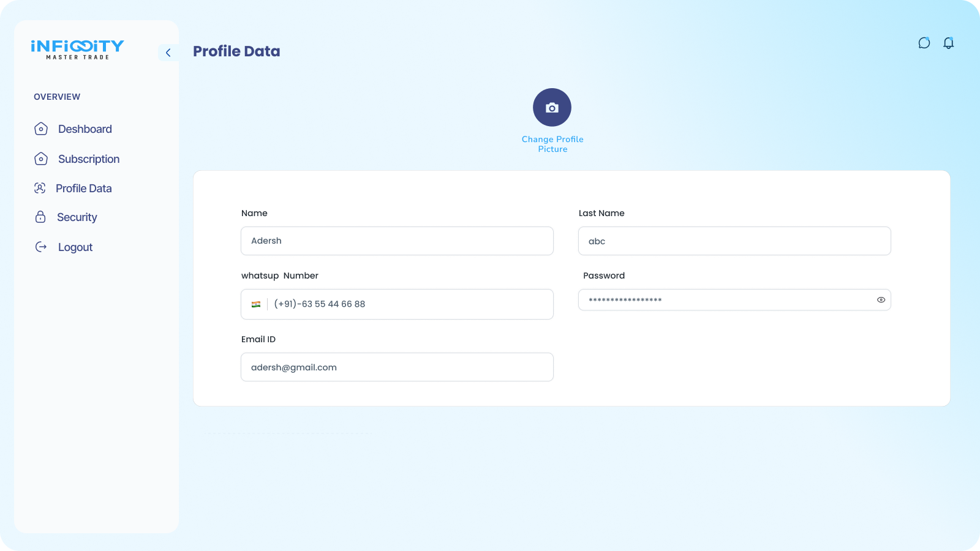Open the notifications bell

tap(949, 43)
